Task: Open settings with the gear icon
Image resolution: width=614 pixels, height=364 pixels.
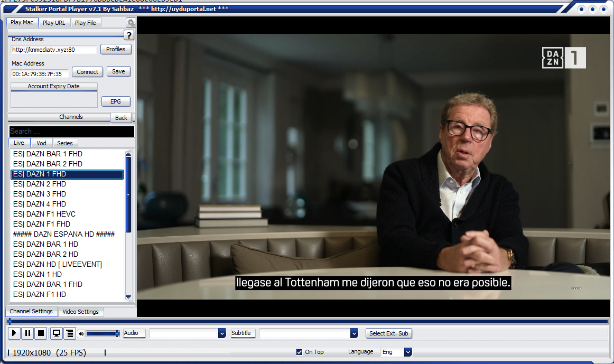Action: (131, 23)
